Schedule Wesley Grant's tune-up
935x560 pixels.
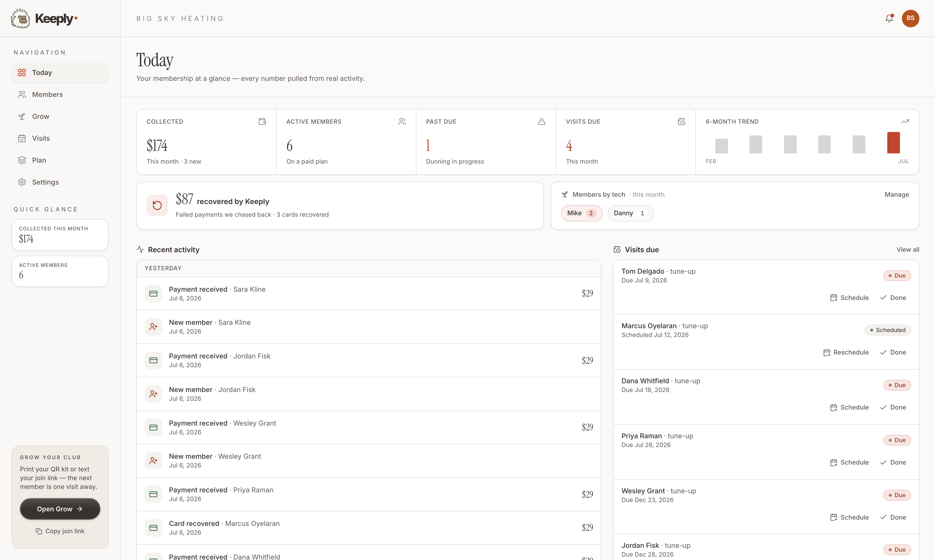point(849,517)
